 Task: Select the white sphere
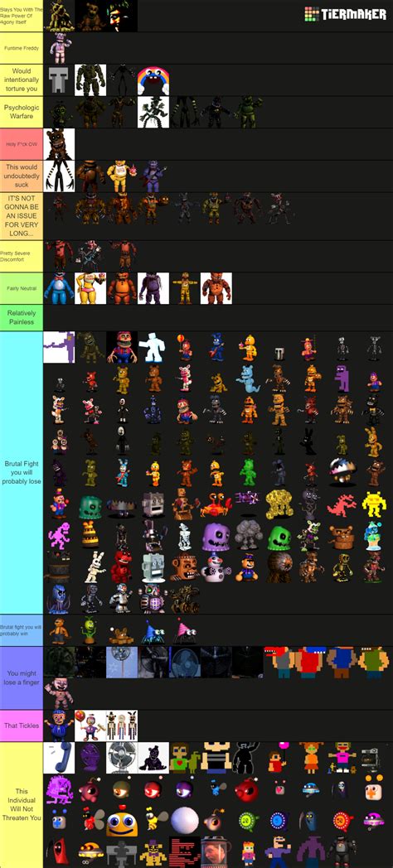click(185, 821)
